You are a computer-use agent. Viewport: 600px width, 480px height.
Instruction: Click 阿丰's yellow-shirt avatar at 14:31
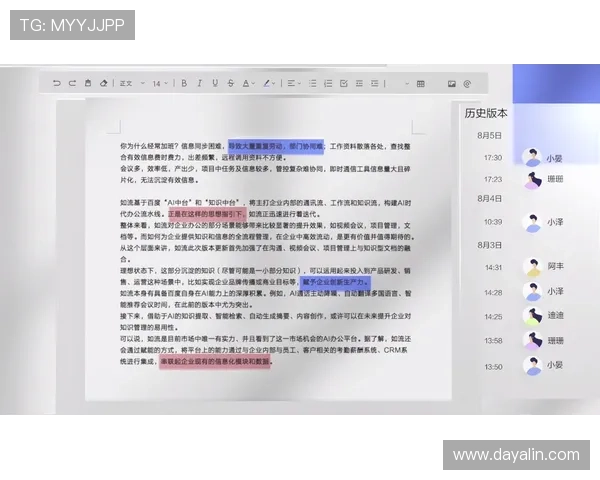(533, 267)
